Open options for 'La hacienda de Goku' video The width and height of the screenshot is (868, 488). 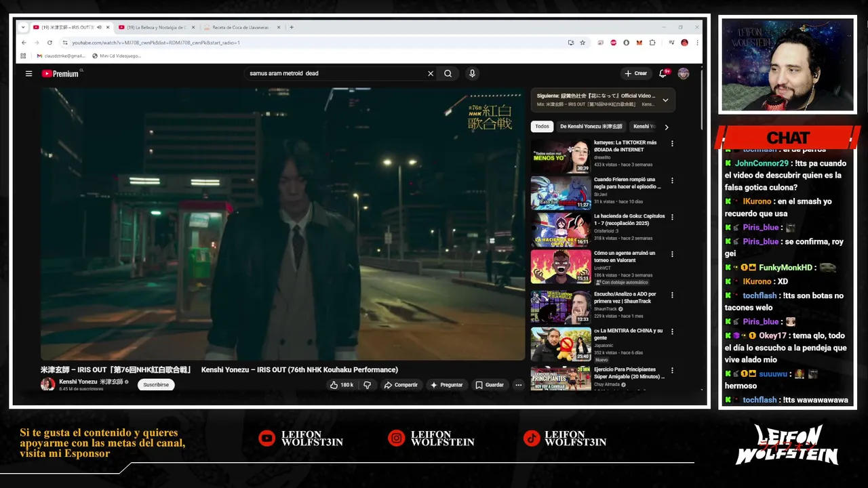[x=672, y=217]
